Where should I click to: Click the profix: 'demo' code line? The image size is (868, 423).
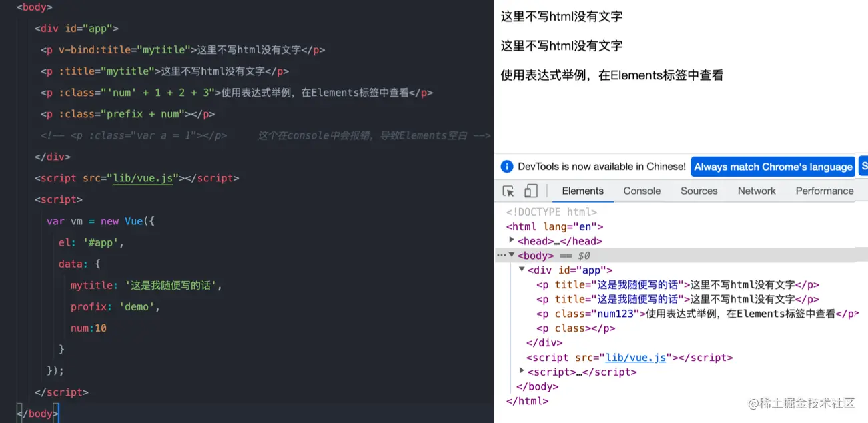tap(115, 306)
